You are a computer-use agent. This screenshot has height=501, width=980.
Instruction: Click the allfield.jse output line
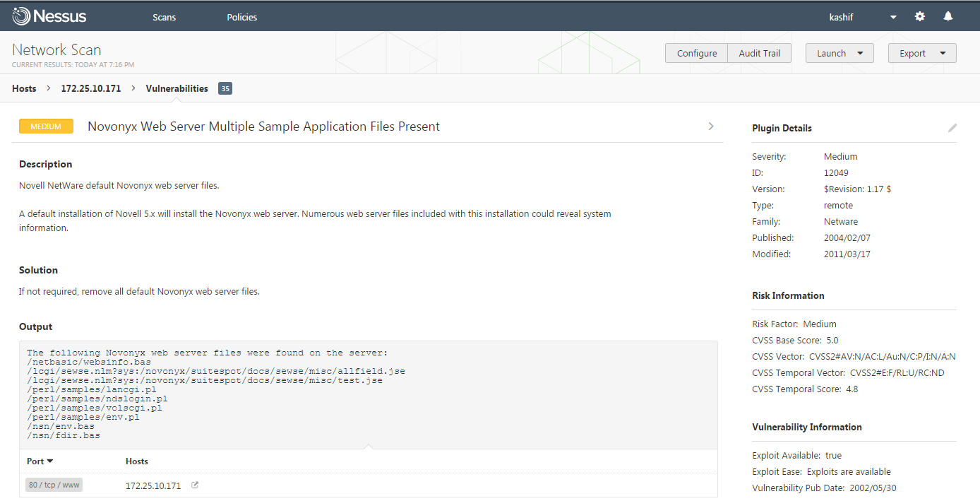[x=216, y=371]
